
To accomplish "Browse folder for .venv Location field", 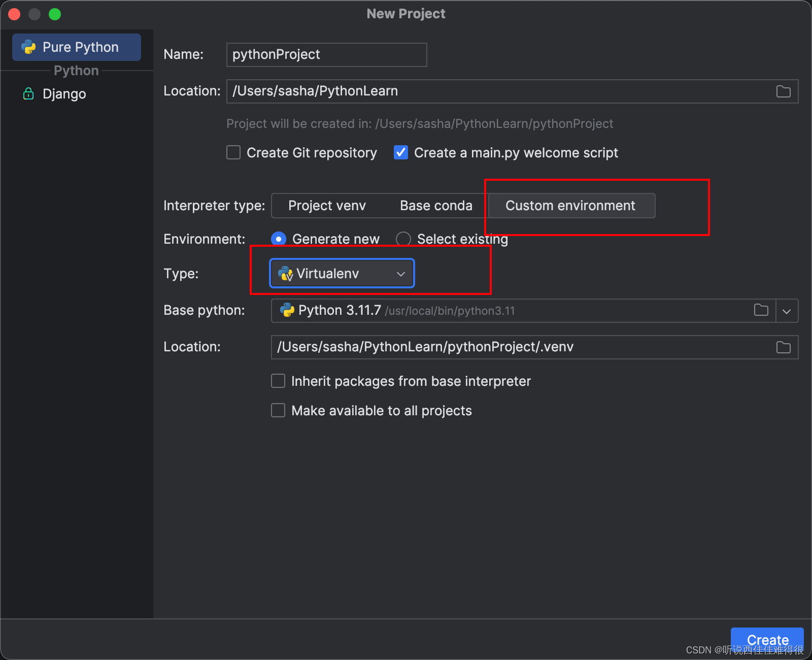I will coord(784,347).
